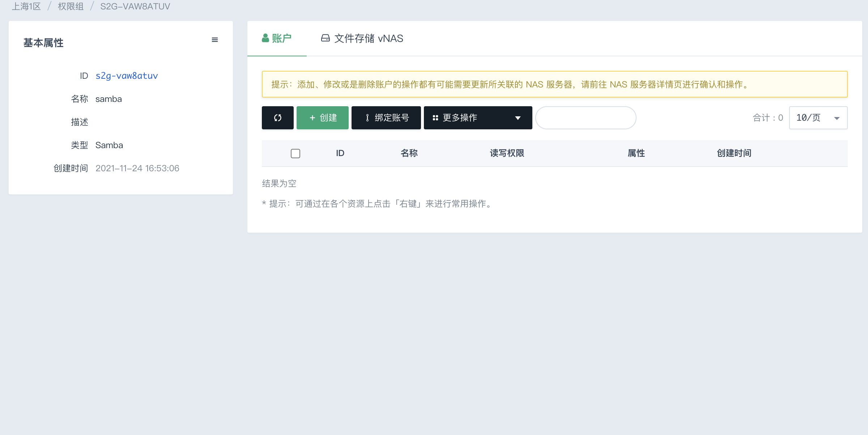Click the 读写权限 column header
Screen dimensions: 868x435
pos(507,153)
